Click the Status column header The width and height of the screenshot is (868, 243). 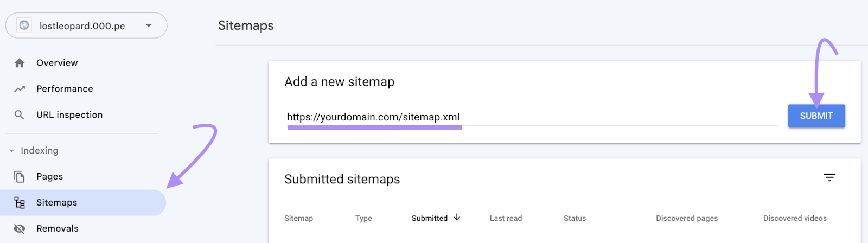(x=575, y=219)
